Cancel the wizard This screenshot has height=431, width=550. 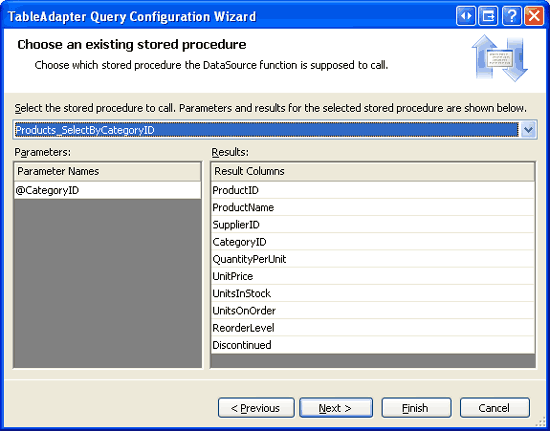click(495, 408)
